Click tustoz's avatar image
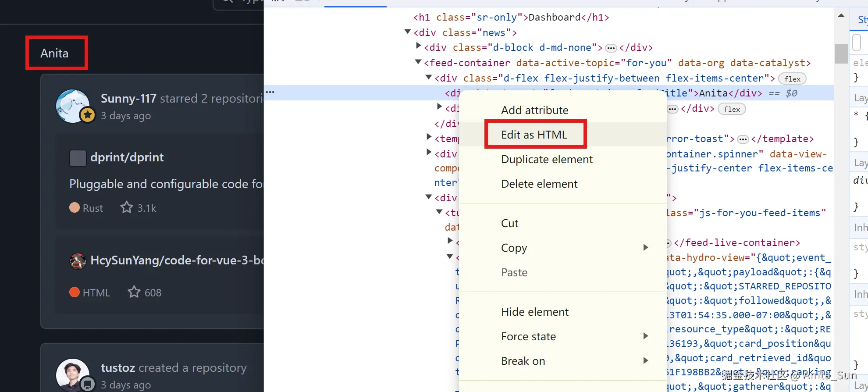The image size is (868, 392). click(73, 375)
